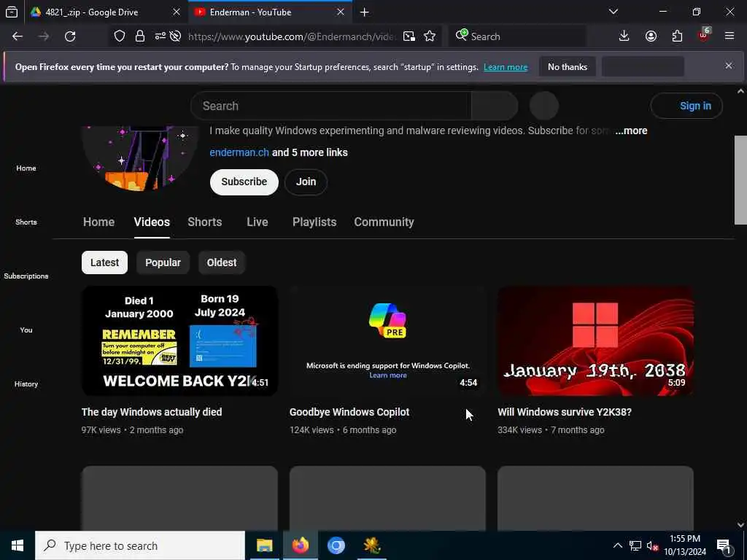Play the January 19th, 2038 thumbnail

click(x=595, y=341)
